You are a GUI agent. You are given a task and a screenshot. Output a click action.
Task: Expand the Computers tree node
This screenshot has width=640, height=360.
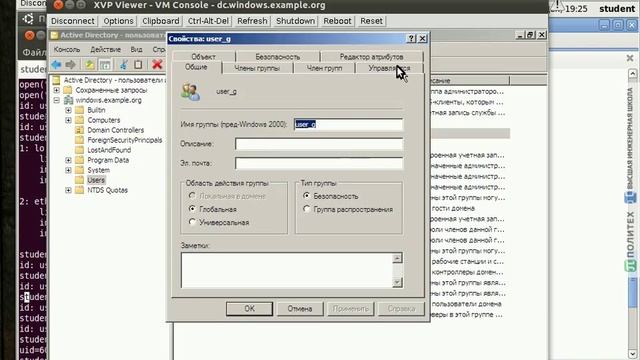(x=68, y=120)
